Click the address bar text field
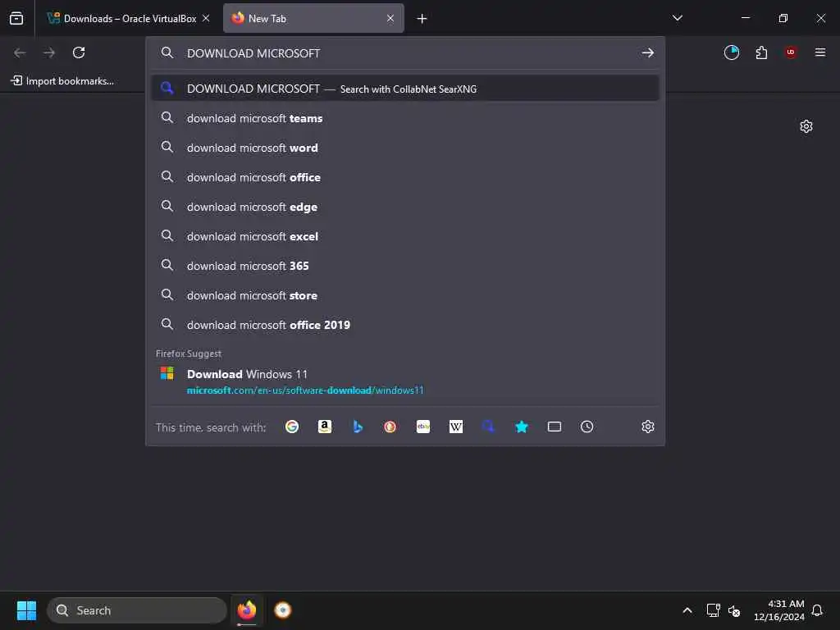This screenshot has height=630, width=840. pyautogui.click(x=407, y=53)
